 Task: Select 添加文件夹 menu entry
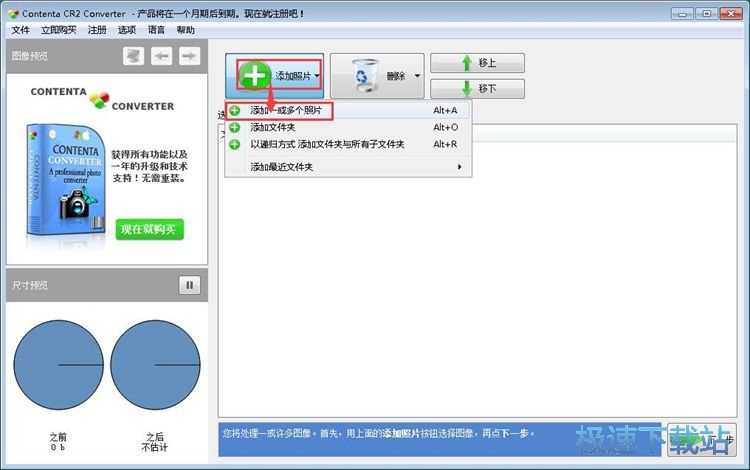point(348,127)
